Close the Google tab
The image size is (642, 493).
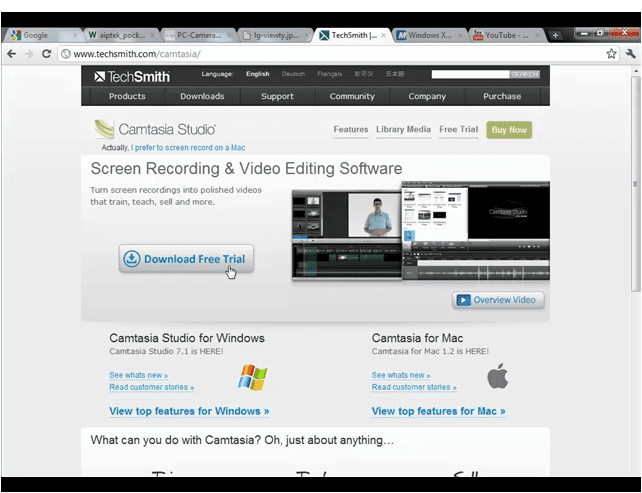[75, 36]
